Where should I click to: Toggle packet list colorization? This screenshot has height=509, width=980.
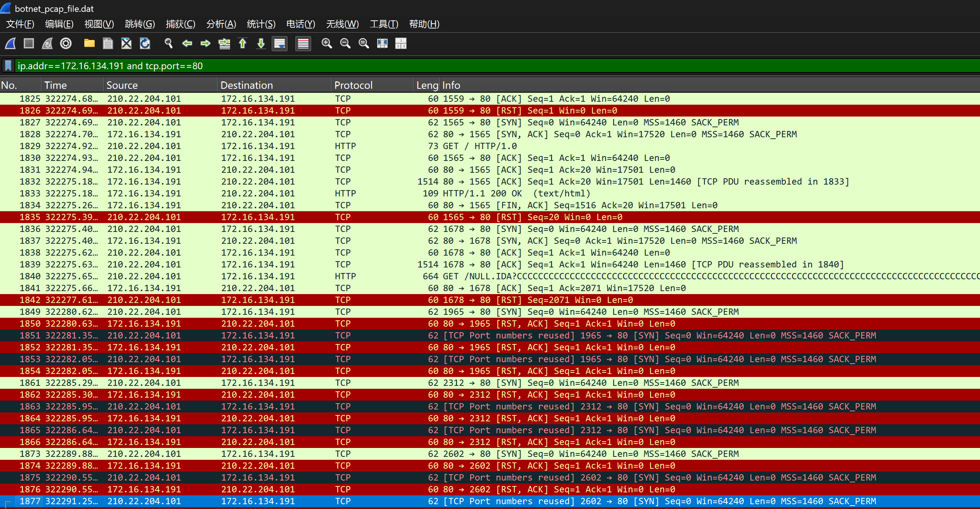(x=303, y=43)
